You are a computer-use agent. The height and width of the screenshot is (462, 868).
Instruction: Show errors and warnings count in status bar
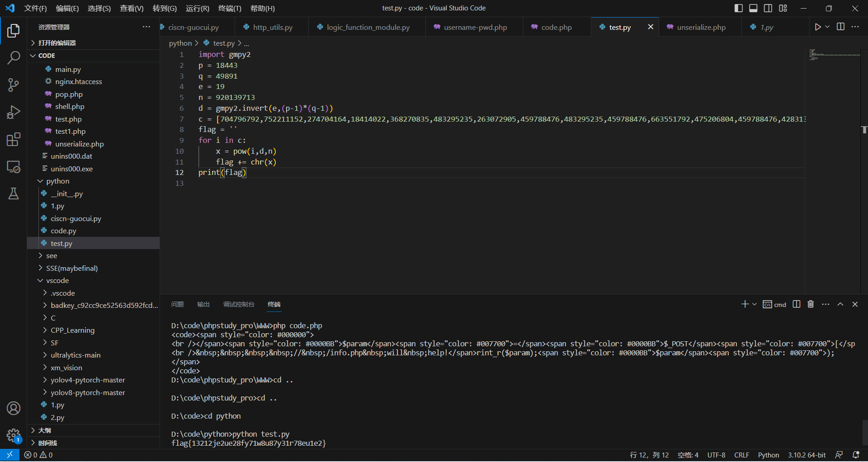tap(38, 455)
